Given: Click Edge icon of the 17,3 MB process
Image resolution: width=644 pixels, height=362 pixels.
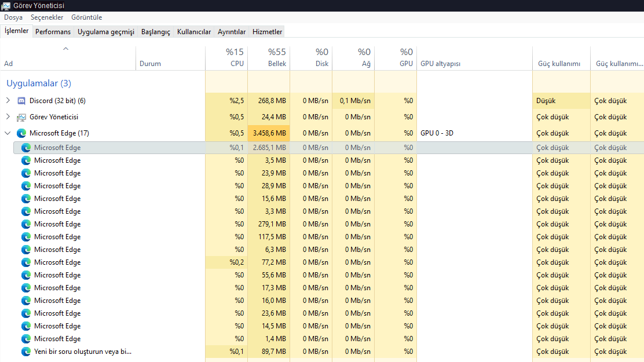Looking at the screenshot, I should [x=26, y=288].
